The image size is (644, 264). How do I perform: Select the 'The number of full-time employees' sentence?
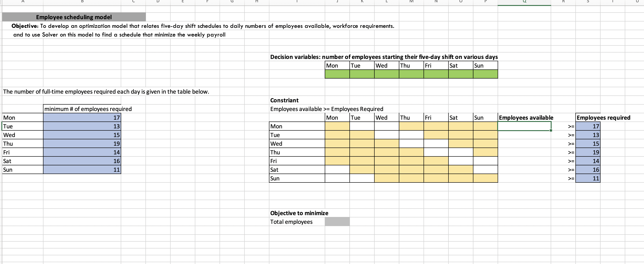pos(106,92)
